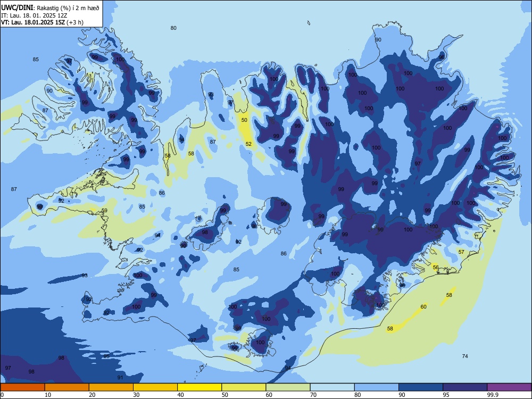Screen dimensions: 532x399
Task: Select the 80–90 medium blue legend swatch
Action: click(x=377, y=387)
